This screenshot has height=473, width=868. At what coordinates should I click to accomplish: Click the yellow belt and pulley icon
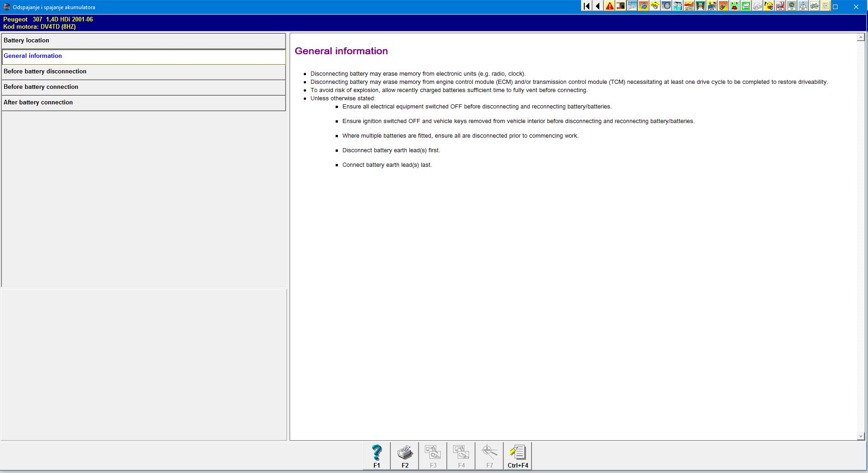655,6
